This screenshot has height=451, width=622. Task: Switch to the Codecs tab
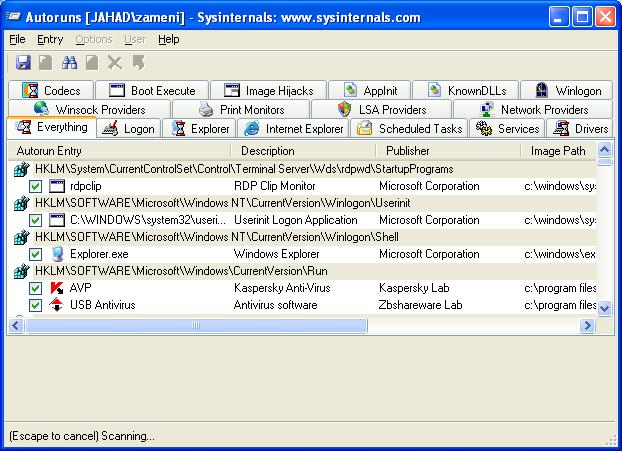point(51,91)
